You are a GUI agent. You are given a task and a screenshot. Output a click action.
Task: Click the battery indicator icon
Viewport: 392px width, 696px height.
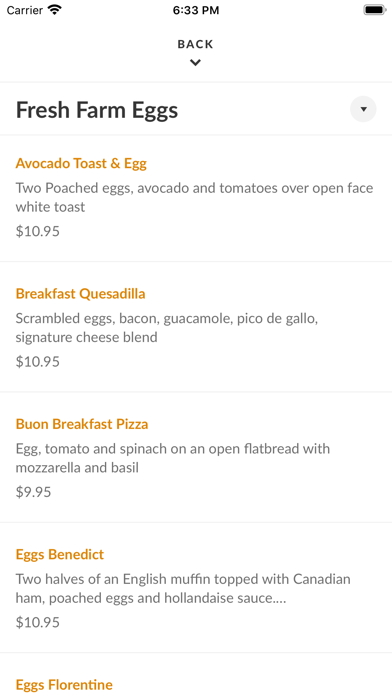[375, 10]
